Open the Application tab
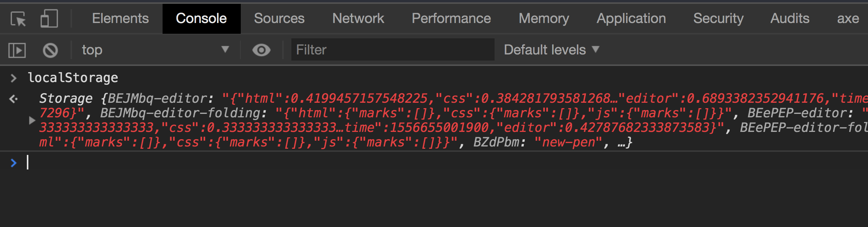Viewport: 868px width, 227px height. [631, 18]
